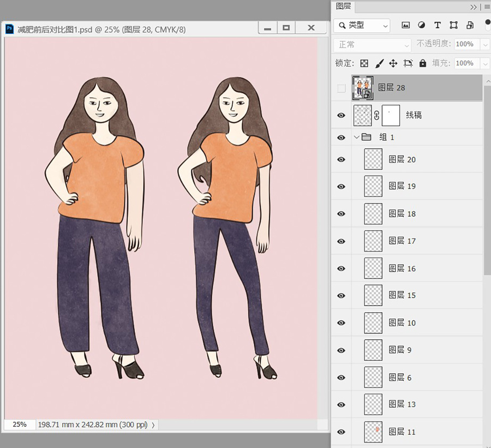491x448 pixels.
Task: Select the 图层 28 smart object thumbnail
Action: click(363, 88)
